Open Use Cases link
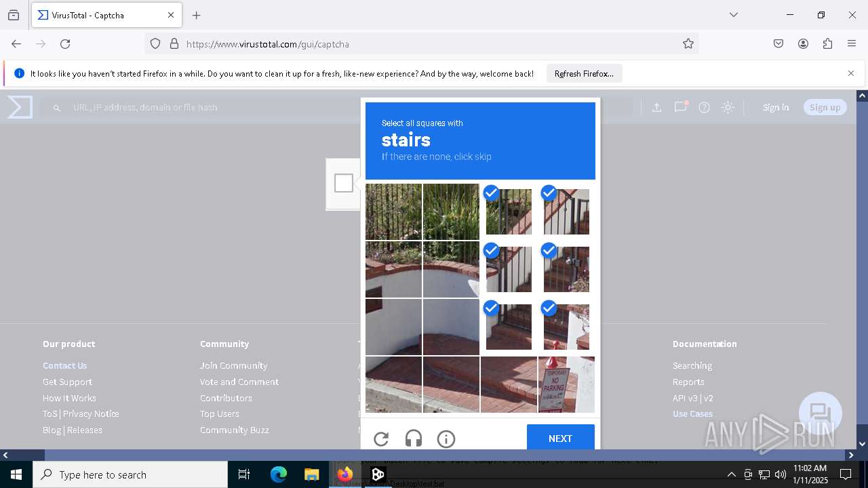 [x=692, y=413]
